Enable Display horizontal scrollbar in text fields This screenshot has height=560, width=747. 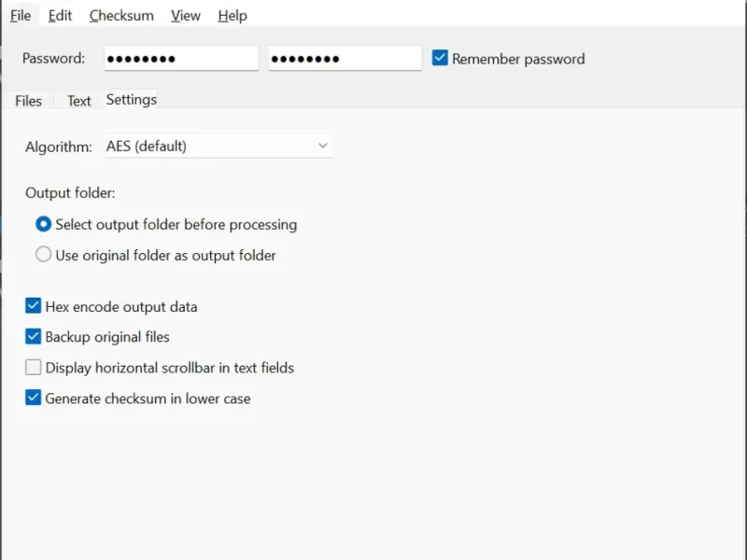click(x=34, y=368)
